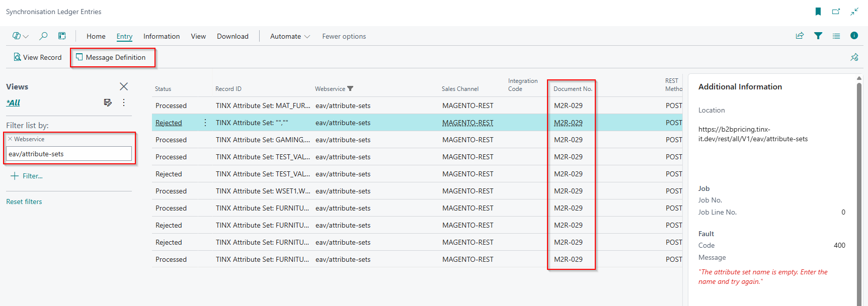868x306 pixels.
Task: Open the Document No. column header
Action: pos(573,89)
